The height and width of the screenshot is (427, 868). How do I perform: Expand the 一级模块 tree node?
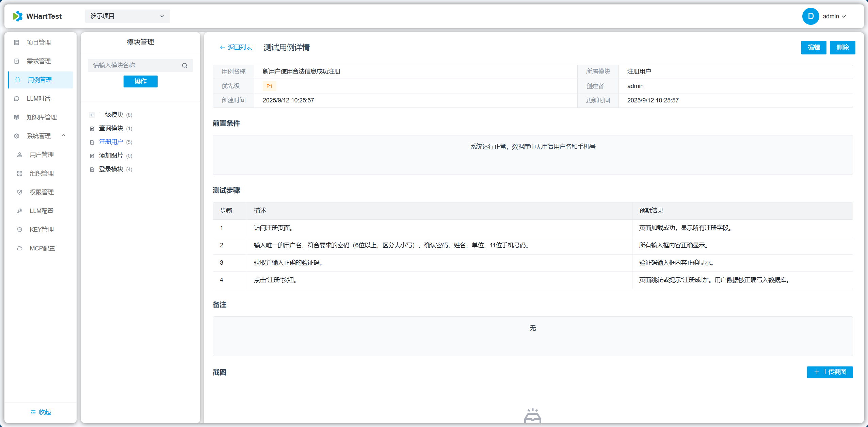[x=92, y=115]
